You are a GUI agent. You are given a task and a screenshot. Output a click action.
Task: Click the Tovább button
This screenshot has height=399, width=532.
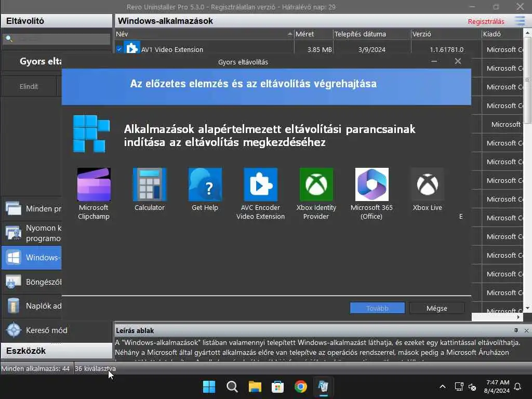[x=377, y=308]
